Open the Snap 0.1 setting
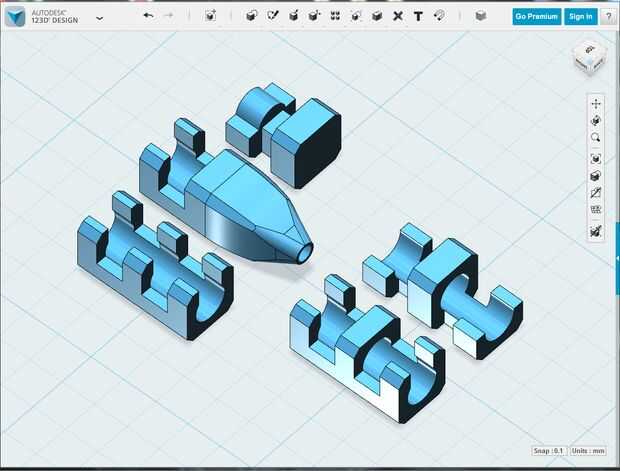The image size is (620, 471). click(549, 451)
